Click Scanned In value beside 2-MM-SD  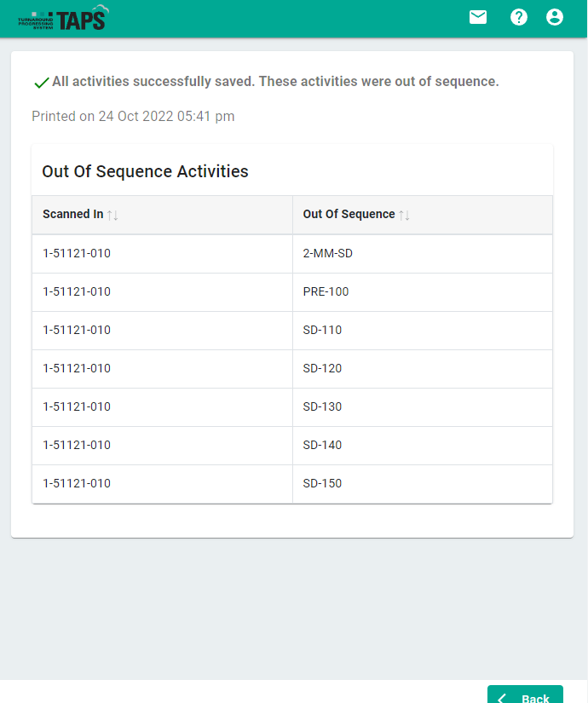coord(77,253)
